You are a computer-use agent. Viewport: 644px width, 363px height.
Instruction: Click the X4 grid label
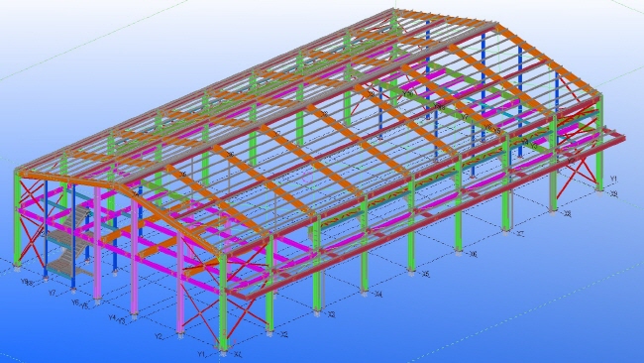point(378,295)
